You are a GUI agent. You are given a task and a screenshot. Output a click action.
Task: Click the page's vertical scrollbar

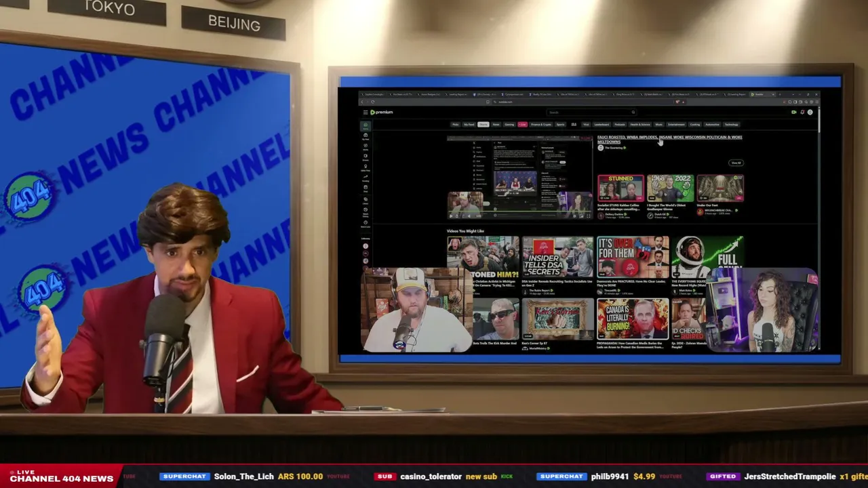coord(819,122)
